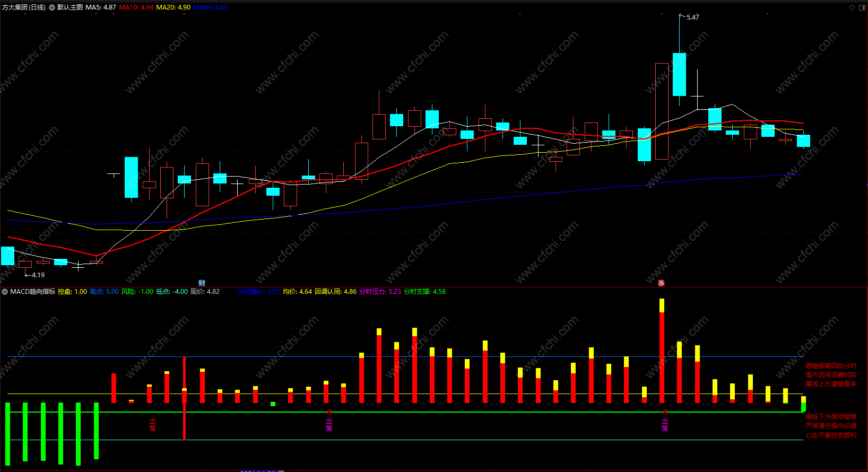Click the long red bar crossing the green line
This screenshot has height=472, width=868.
(x=184, y=398)
